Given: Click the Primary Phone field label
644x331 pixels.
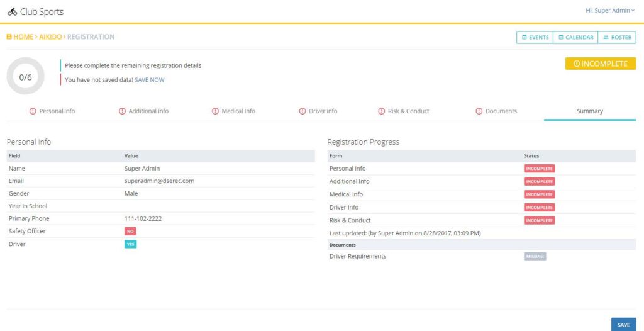Looking at the screenshot, I should [x=29, y=219].
